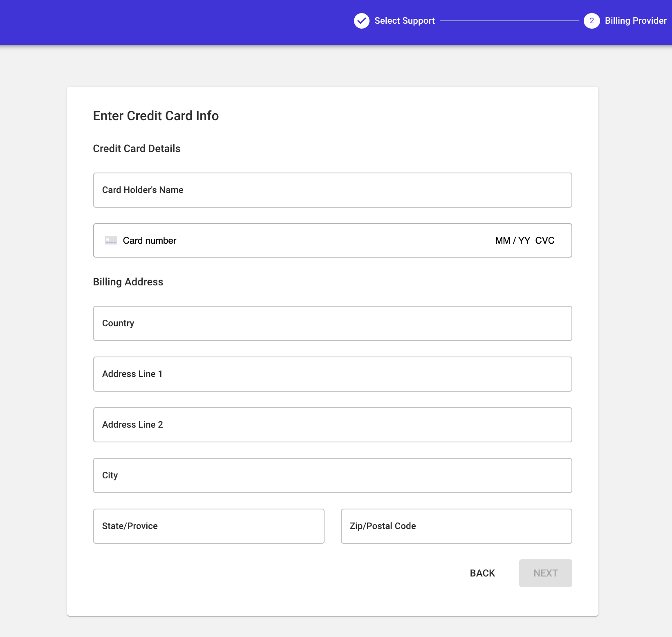Click the credit card icon in card field
This screenshot has height=637, width=672.
111,240
